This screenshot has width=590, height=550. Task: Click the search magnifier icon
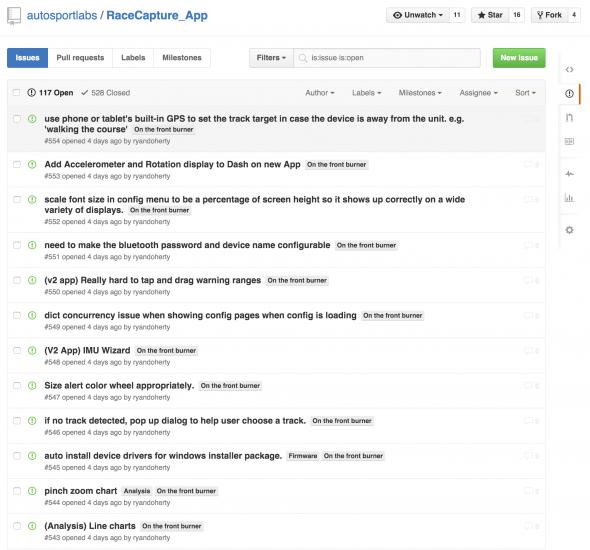[303, 58]
